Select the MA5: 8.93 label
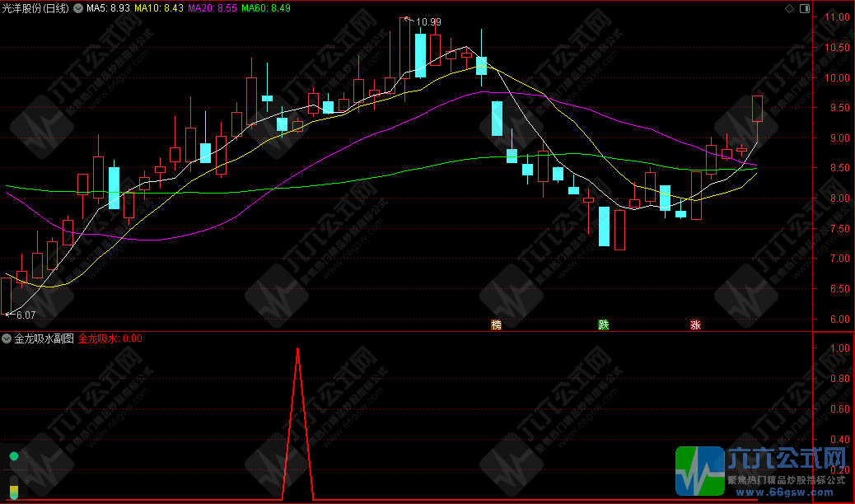Viewport: 855px width, 504px height. [109, 8]
